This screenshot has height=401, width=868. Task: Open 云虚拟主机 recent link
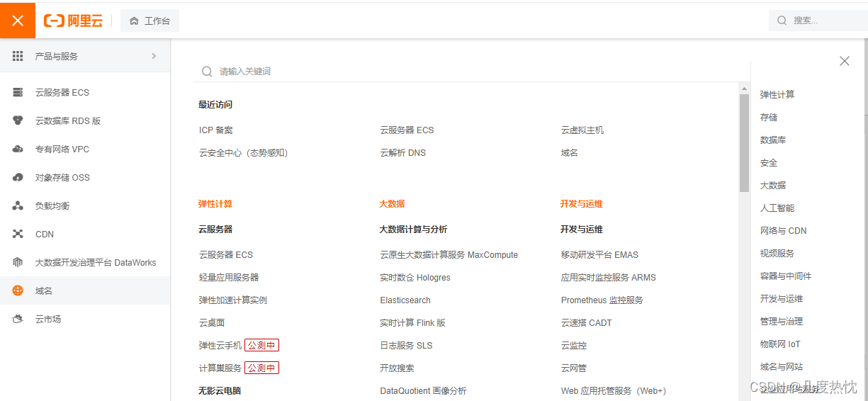(582, 130)
